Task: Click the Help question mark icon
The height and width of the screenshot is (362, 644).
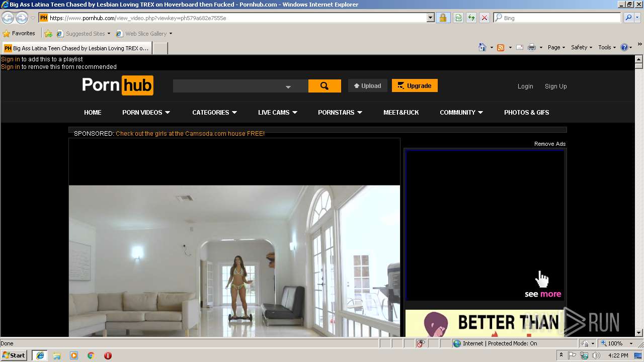Action: coord(624,47)
